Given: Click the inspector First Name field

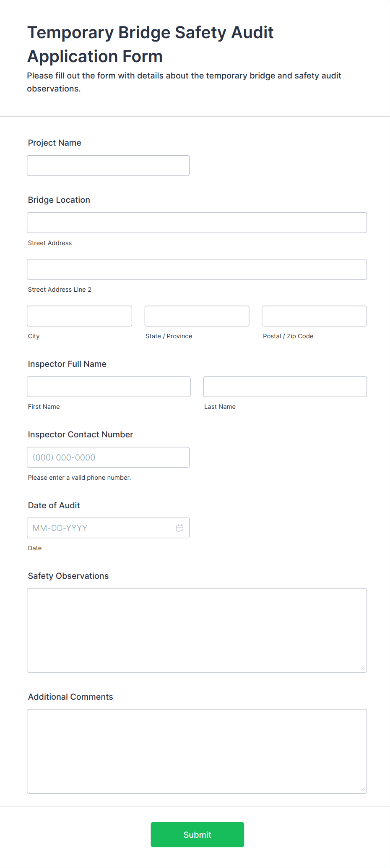Looking at the screenshot, I should [109, 387].
